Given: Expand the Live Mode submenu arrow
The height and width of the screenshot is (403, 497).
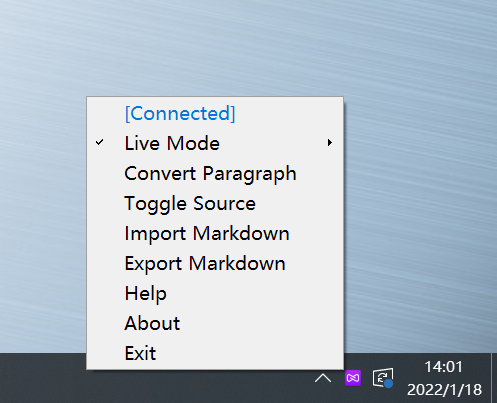Looking at the screenshot, I should (x=329, y=143).
